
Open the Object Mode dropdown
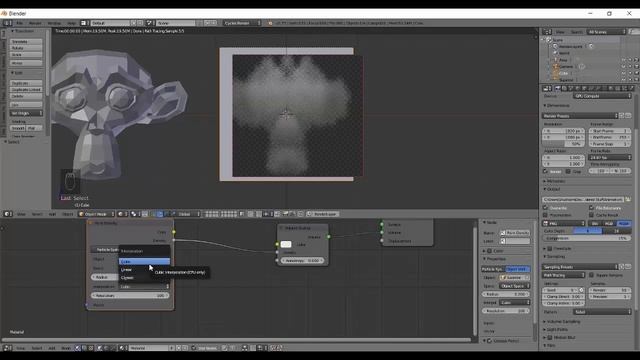pos(97,214)
